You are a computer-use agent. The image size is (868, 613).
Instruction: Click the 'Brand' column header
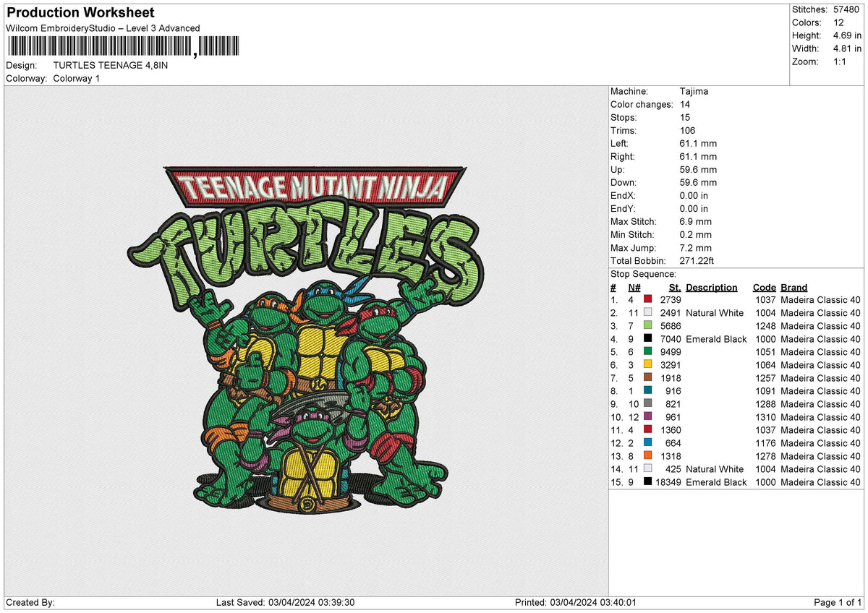(x=794, y=287)
